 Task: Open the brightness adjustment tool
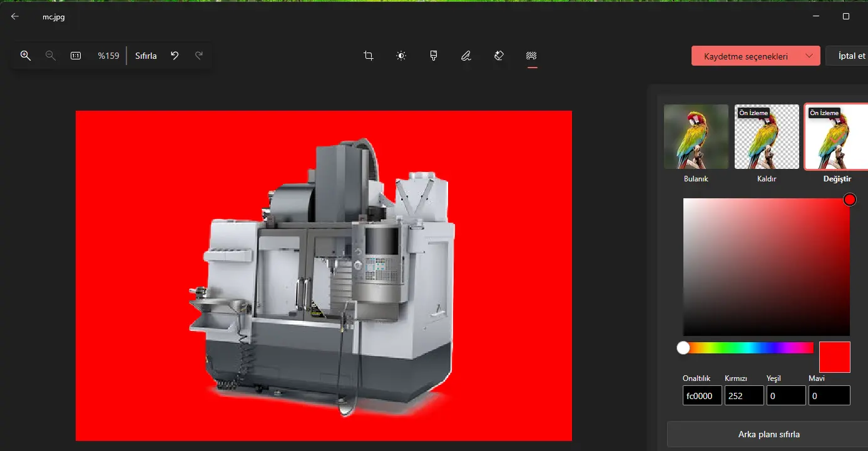pos(401,56)
